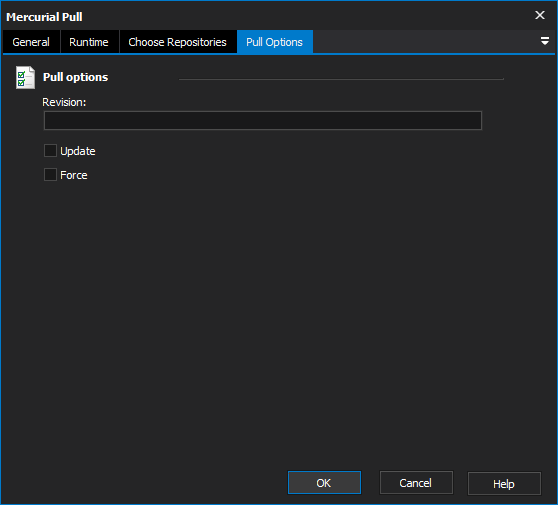Viewport: 558px width, 505px height.
Task: Tick the Force checkbox
Action: coord(50,175)
